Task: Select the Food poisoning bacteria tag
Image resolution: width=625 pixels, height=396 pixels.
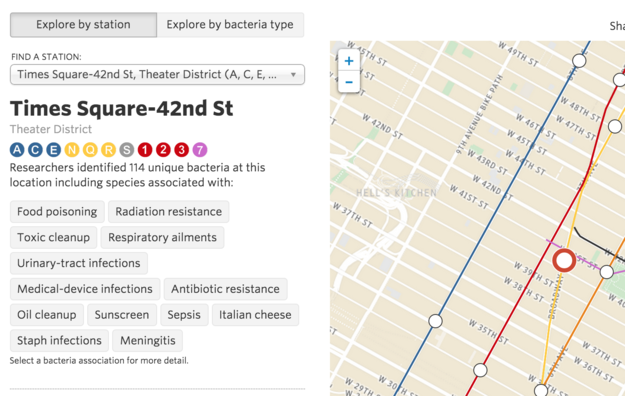Action: (x=57, y=211)
